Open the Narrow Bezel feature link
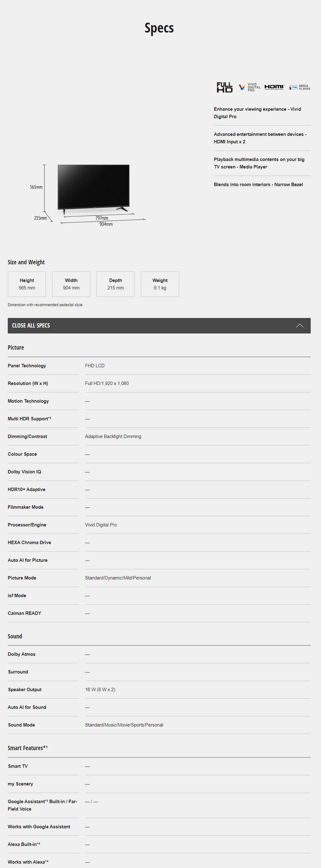This screenshot has height=868, width=321. (258, 185)
